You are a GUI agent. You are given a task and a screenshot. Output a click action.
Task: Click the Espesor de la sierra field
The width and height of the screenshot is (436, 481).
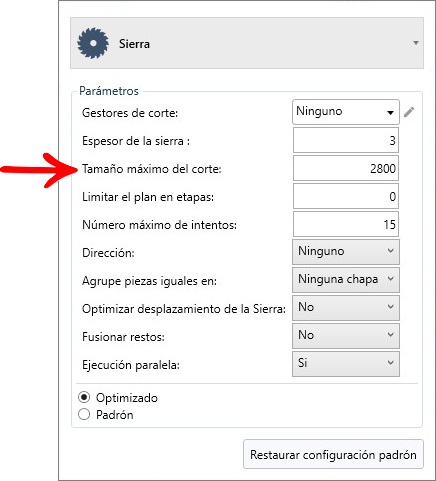coord(346,140)
